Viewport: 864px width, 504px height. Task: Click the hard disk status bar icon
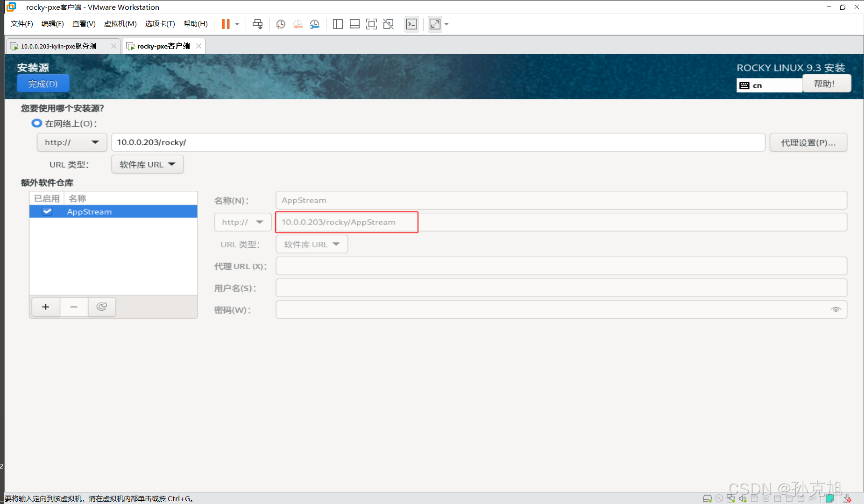point(708,498)
